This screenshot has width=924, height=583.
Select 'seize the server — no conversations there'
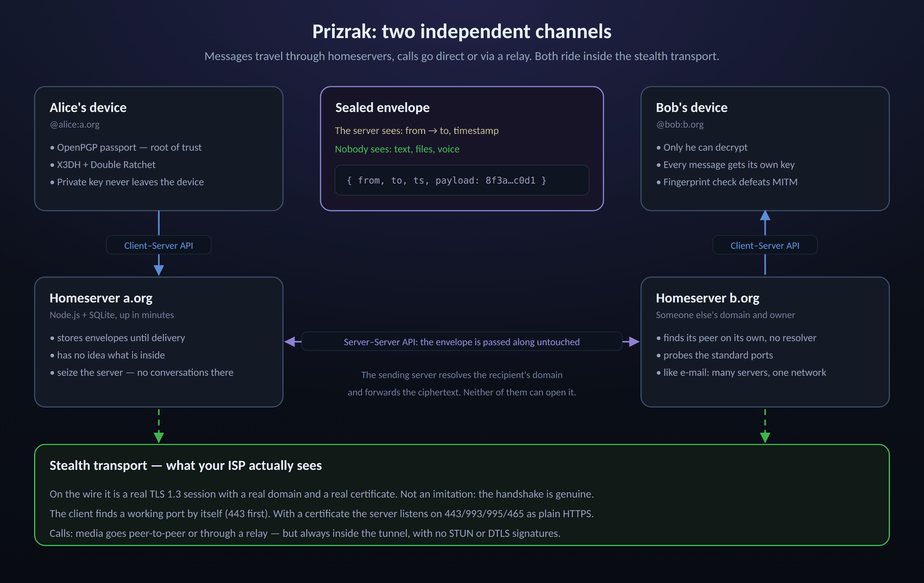click(142, 372)
